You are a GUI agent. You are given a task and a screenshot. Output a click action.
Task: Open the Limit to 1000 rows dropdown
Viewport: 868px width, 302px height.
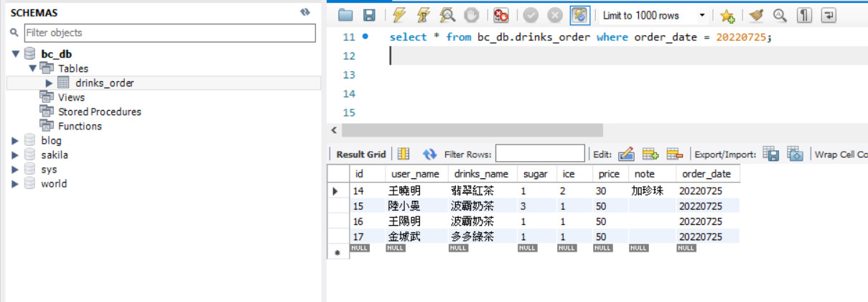(x=654, y=15)
